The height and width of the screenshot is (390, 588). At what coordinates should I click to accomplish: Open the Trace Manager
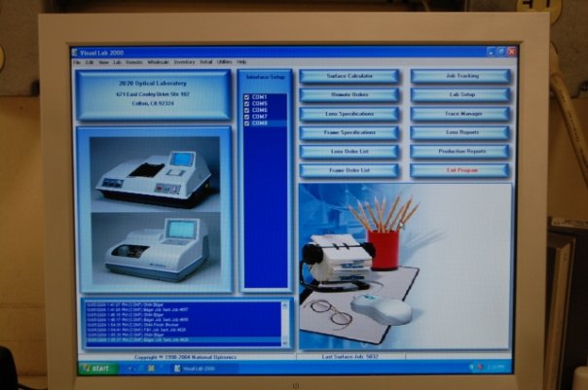point(460,114)
